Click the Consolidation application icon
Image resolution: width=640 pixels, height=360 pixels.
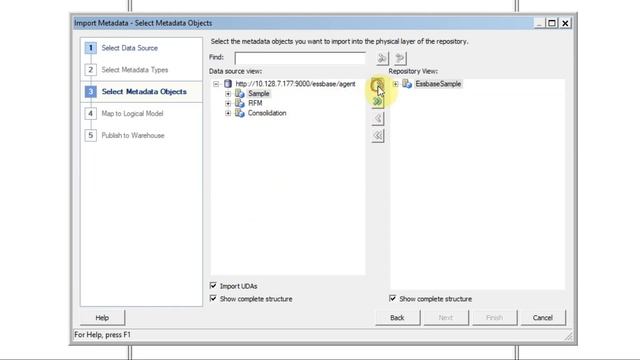[x=240, y=113]
